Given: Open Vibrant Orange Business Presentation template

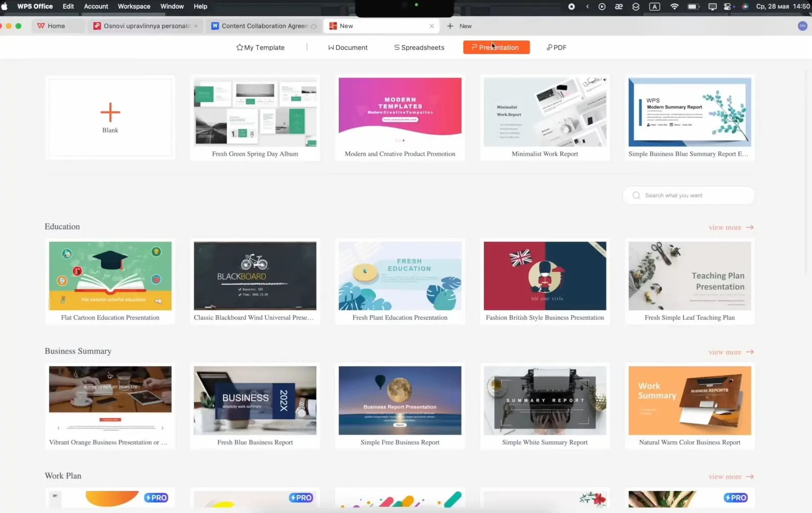Looking at the screenshot, I should tap(110, 406).
